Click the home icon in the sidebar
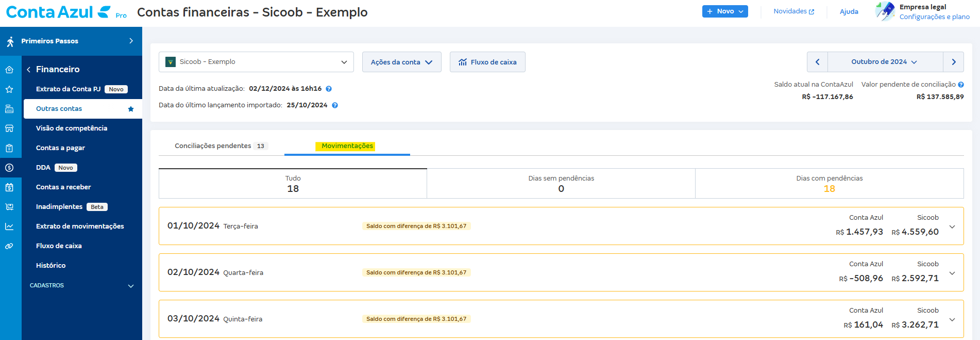Viewport: 980px width, 340px height. [9, 70]
